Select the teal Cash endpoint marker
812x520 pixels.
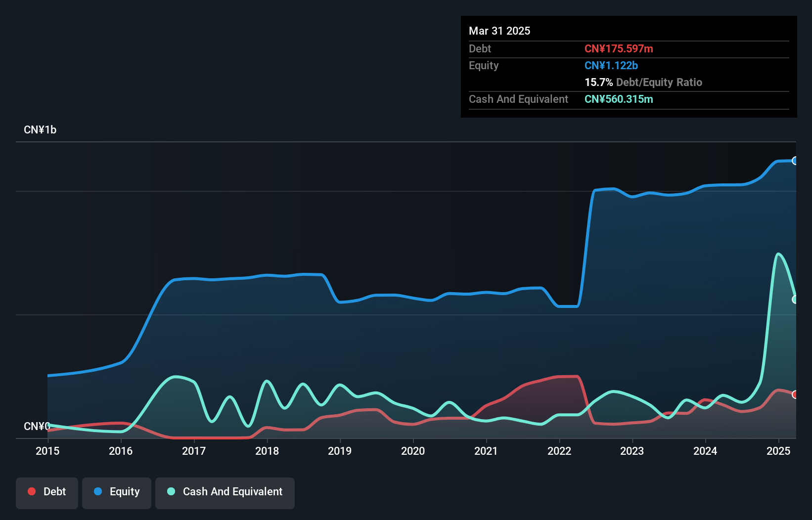point(795,300)
